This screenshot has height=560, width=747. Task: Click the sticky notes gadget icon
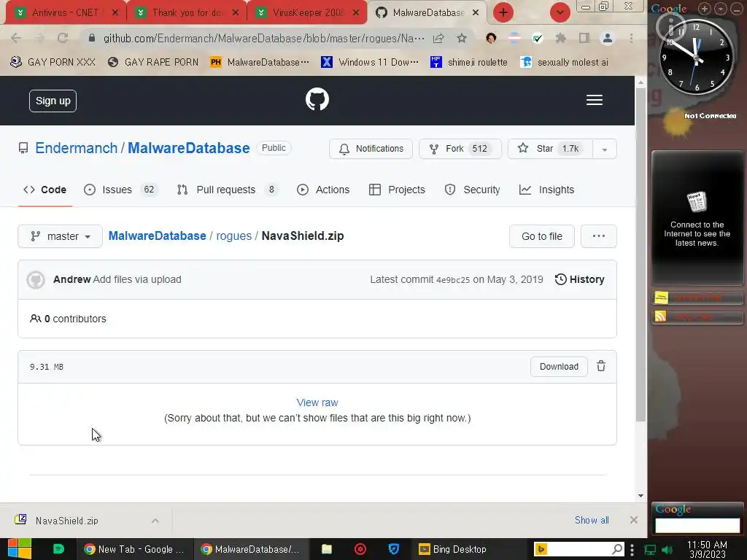(x=661, y=297)
